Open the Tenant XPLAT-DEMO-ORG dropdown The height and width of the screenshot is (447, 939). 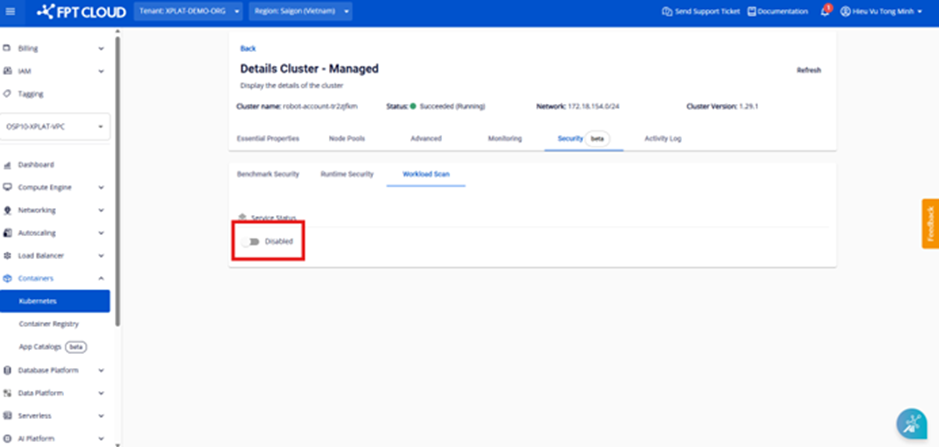(189, 12)
